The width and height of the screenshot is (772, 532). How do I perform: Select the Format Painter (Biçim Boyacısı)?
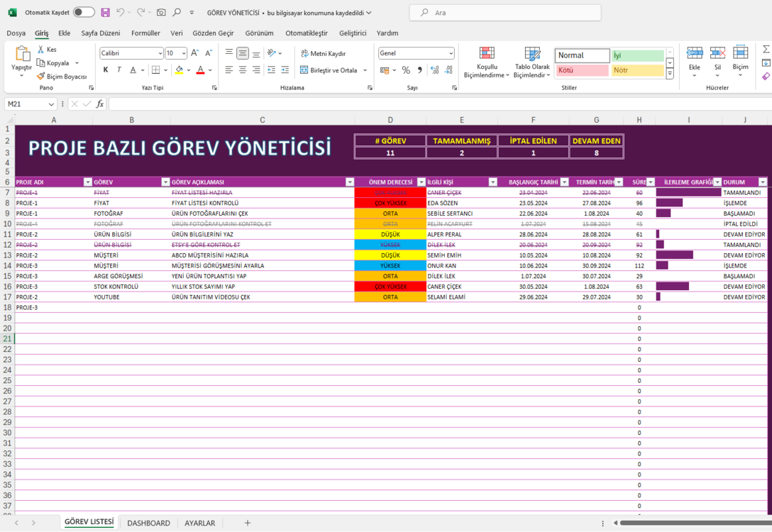62,77
